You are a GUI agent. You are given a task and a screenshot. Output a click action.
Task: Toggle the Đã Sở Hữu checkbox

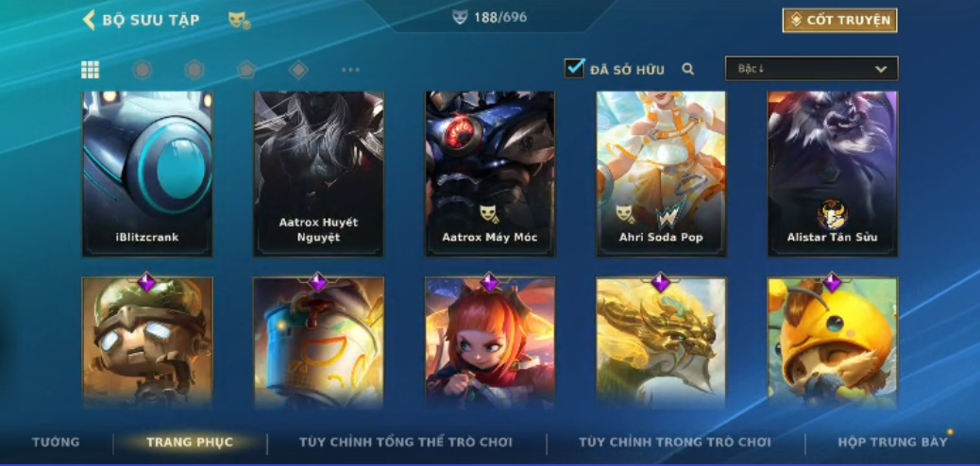click(x=574, y=68)
